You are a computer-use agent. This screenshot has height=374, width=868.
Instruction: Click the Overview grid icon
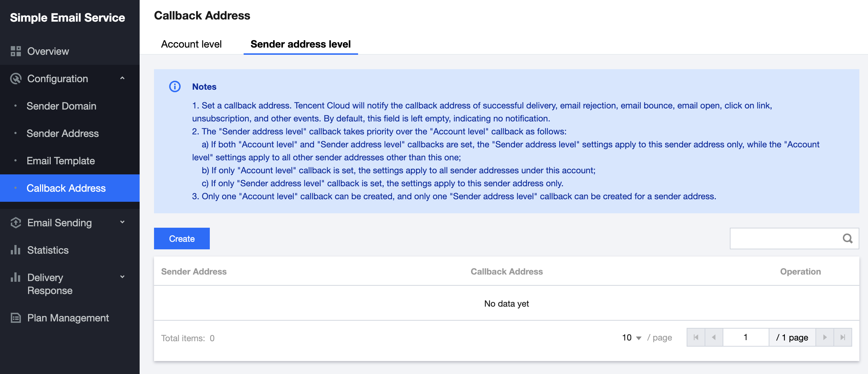pos(16,51)
